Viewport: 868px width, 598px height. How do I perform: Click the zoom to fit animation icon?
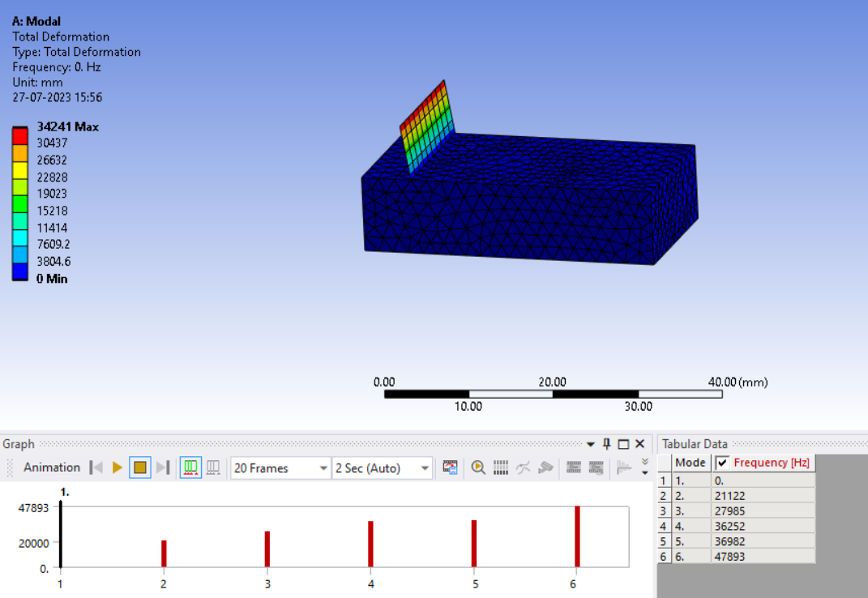tap(478, 468)
